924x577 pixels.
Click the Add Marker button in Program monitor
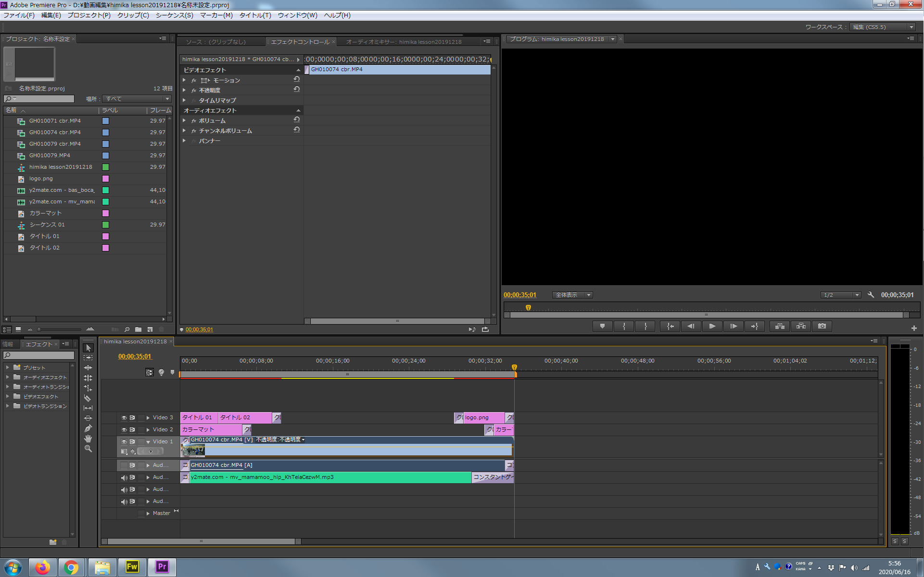click(x=602, y=326)
